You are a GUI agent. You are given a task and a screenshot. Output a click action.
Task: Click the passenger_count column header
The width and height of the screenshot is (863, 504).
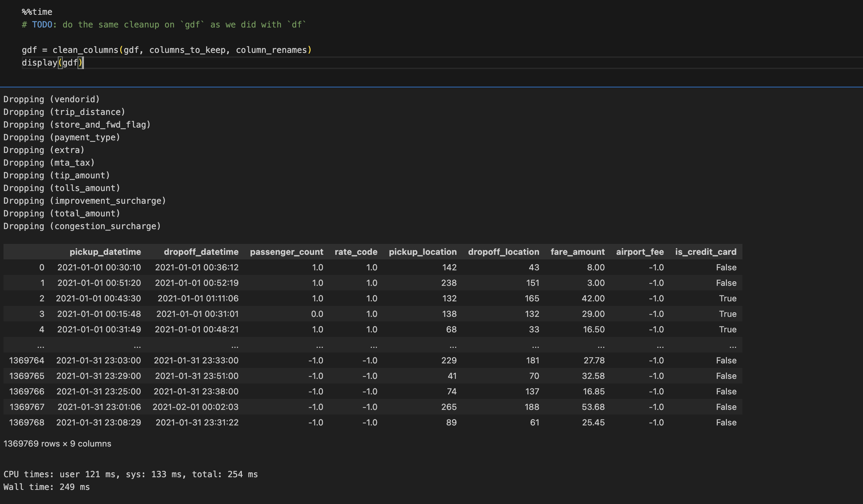point(286,252)
